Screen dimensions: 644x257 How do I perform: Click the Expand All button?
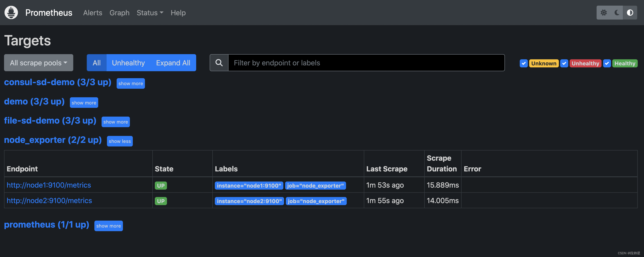click(x=173, y=63)
